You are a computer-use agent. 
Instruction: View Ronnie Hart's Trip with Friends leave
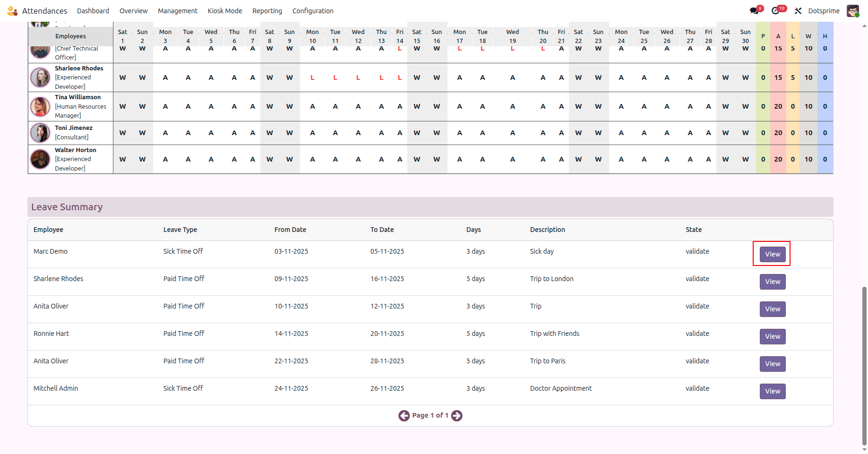772,336
